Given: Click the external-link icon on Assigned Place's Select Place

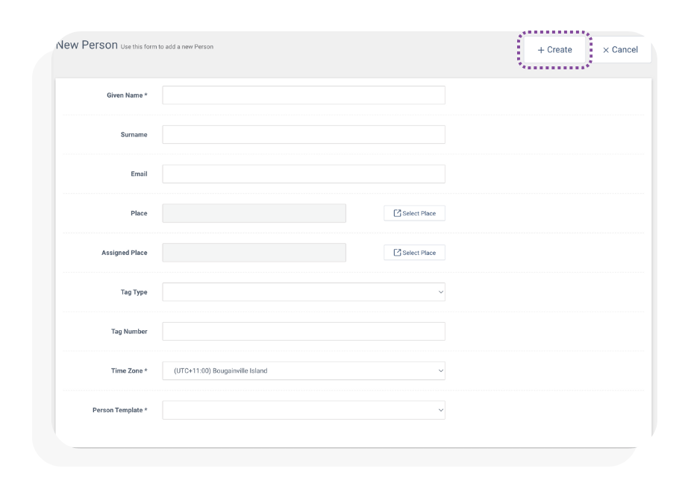Looking at the screenshot, I should click(x=397, y=252).
